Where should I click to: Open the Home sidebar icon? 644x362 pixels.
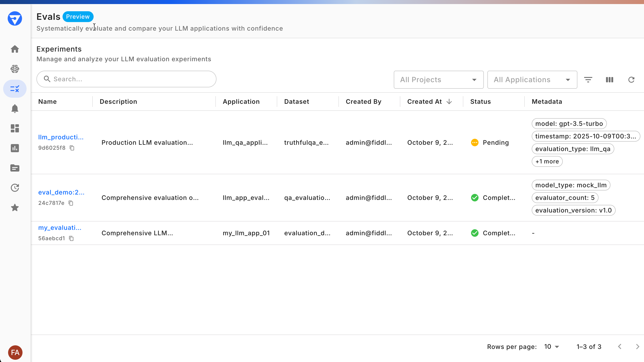[15, 49]
